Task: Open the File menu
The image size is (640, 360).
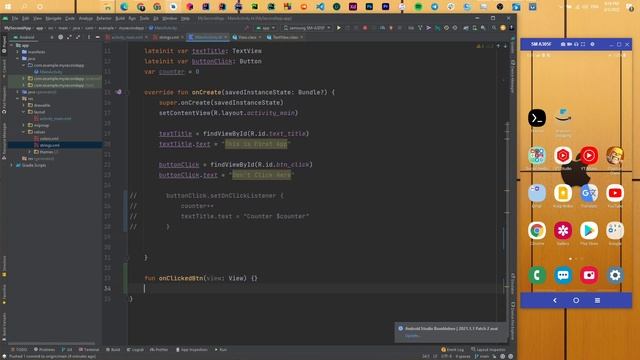Action: [15, 18]
